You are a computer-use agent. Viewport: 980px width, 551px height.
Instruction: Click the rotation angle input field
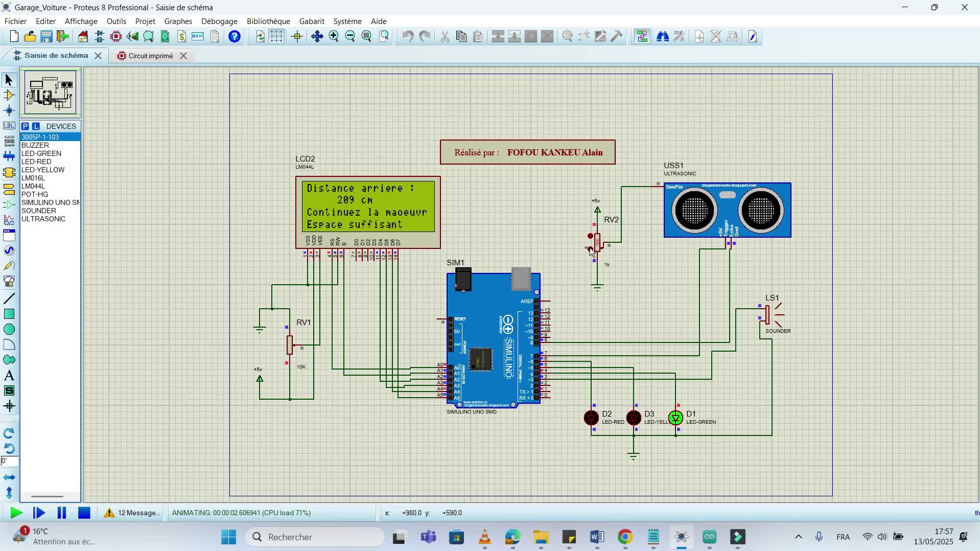click(9, 461)
